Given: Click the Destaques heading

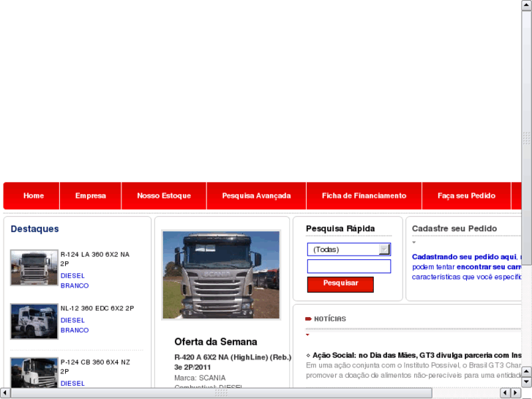Looking at the screenshot, I should click(34, 229).
